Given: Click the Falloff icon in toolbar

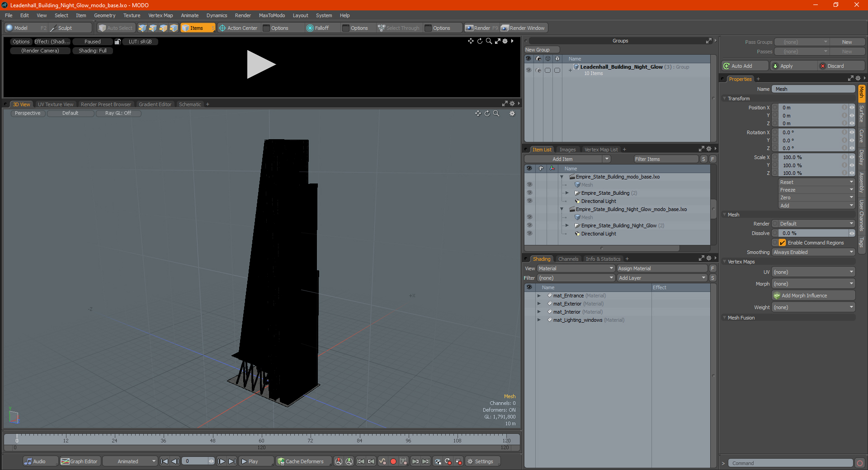Looking at the screenshot, I should coord(310,28).
